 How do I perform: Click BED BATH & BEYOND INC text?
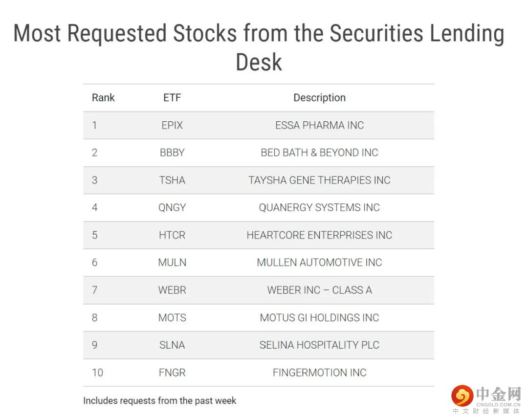pos(319,153)
